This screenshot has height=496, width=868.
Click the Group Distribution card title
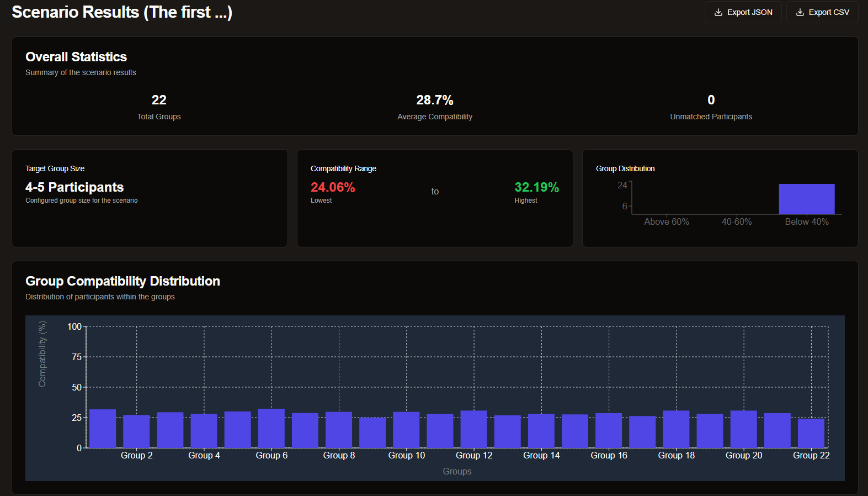(x=625, y=168)
